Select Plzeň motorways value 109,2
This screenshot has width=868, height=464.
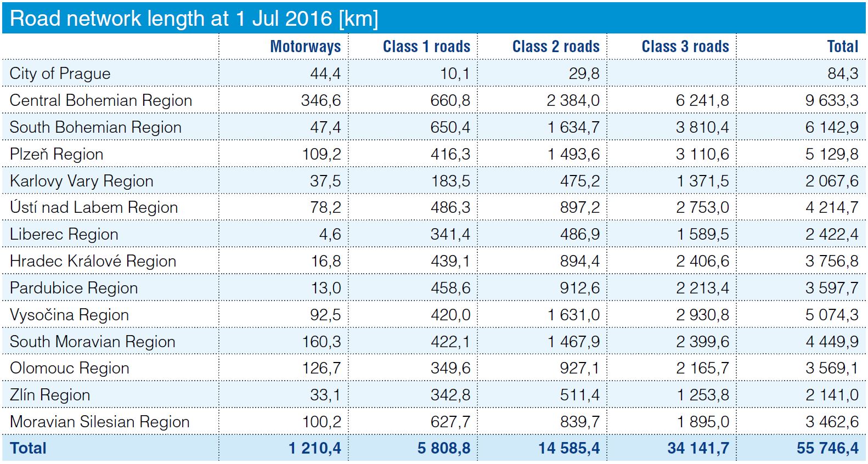tap(322, 154)
